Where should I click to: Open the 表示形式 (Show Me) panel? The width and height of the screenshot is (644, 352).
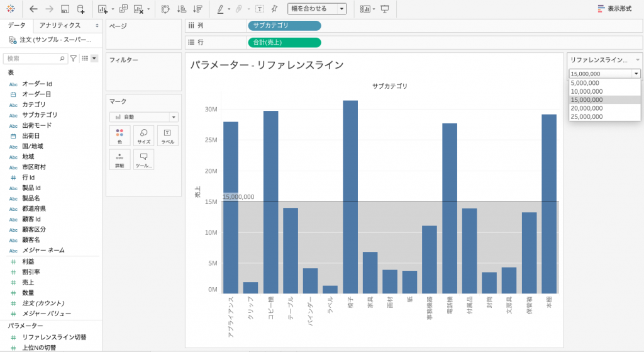615,9
